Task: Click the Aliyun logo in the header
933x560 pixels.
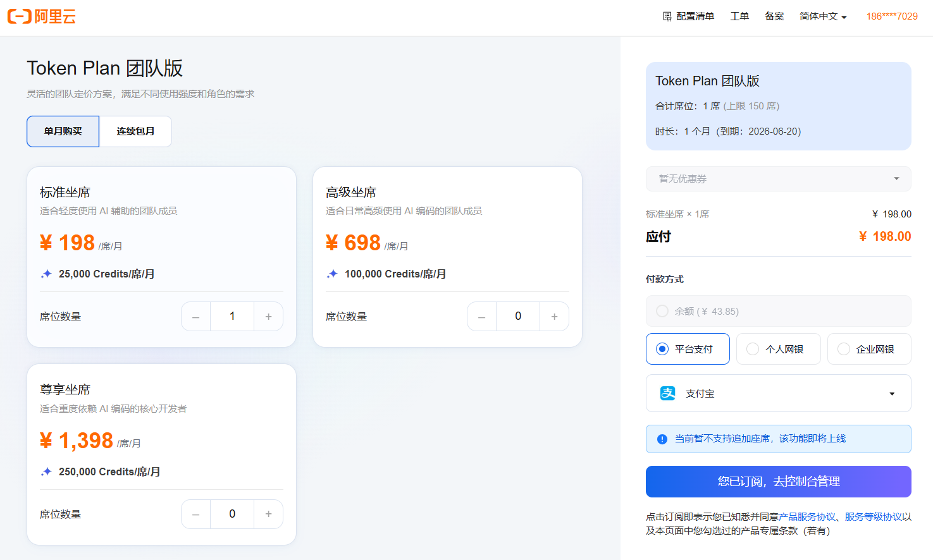Action: click(x=42, y=16)
